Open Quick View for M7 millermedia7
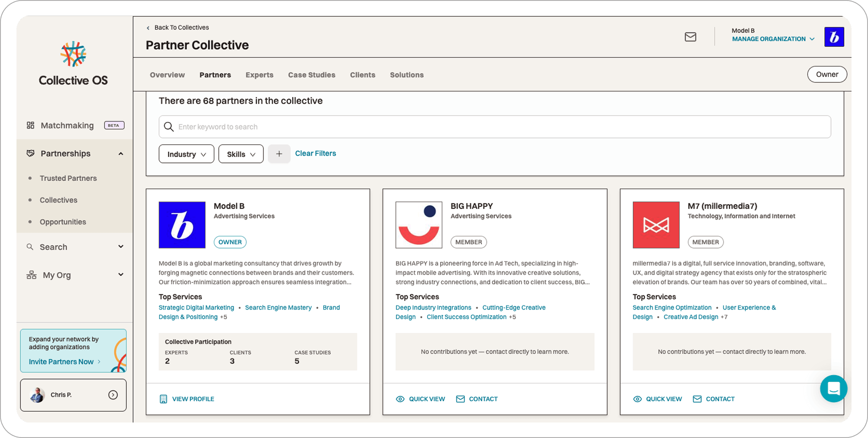The width and height of the screenshot is (868, 438). pyautogui.click(x=657, y=399)
